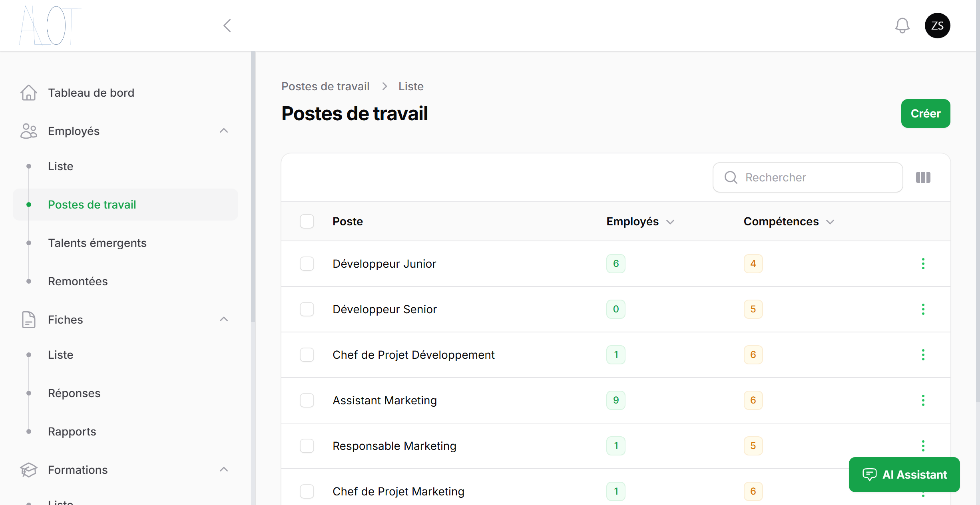Viewport: 980px width, 505px height.
Task: Click the Formations graduation cap icon
Action: point(29,470)
